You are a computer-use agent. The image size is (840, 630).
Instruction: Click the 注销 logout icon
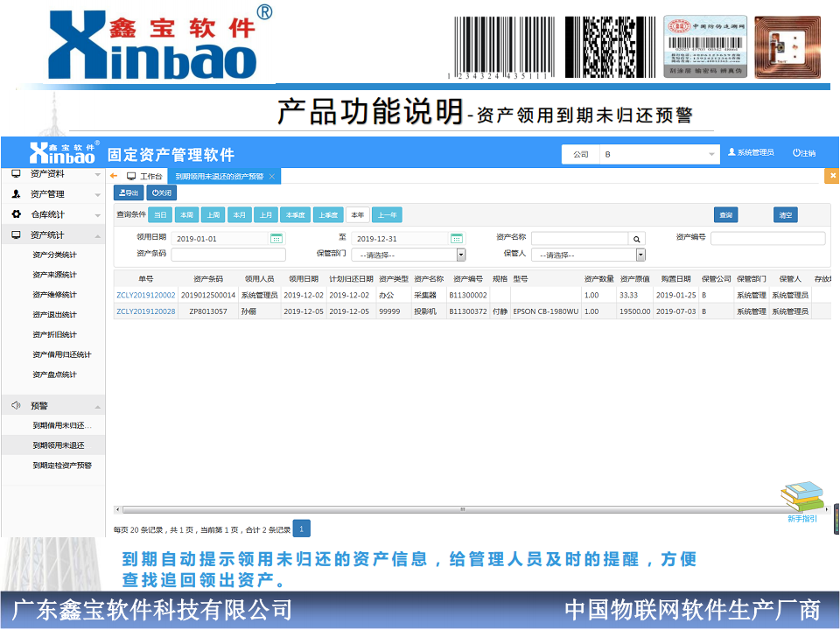tap(796, 152)
